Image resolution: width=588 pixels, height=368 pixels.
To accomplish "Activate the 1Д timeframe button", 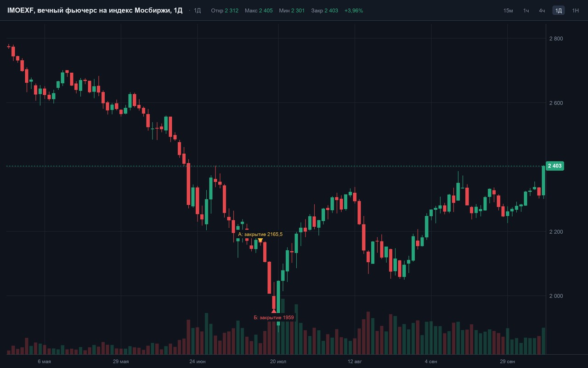I will pos(559,11).
